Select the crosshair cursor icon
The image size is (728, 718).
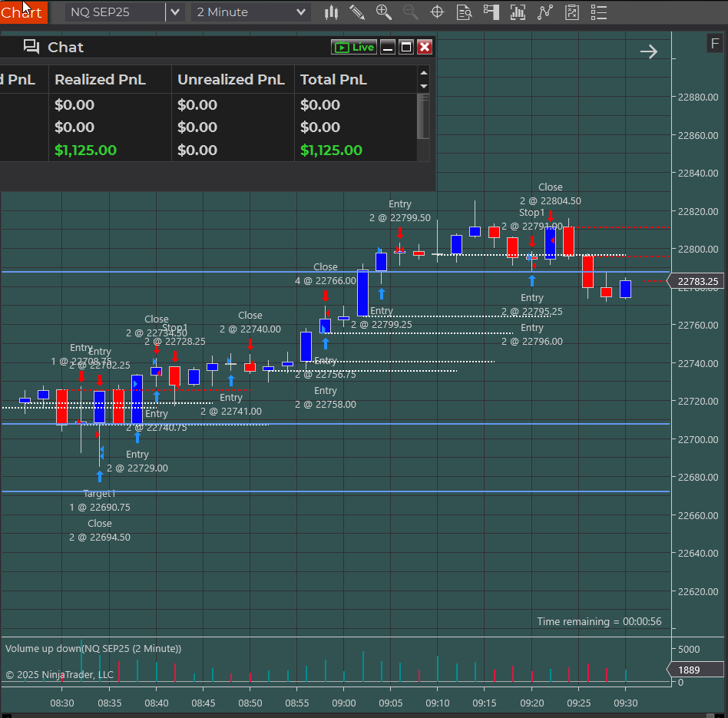point(437,12)
